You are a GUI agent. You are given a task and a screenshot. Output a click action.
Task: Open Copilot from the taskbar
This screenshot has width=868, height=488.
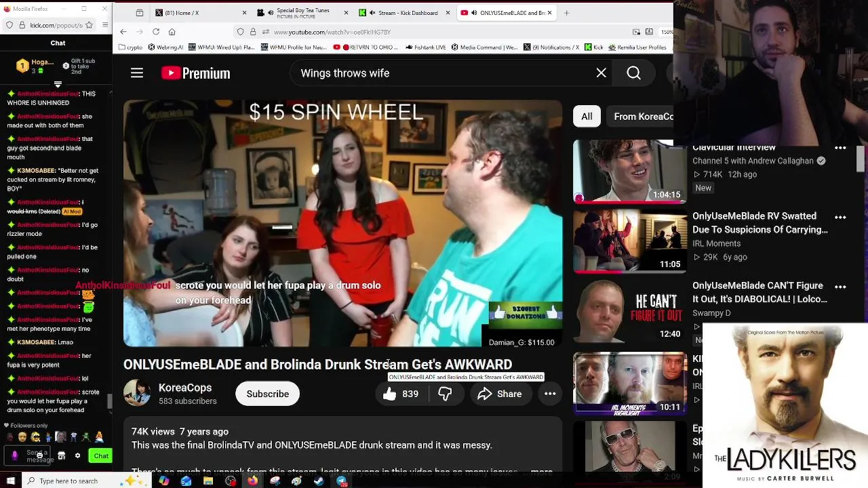click(x=164, y=481)
